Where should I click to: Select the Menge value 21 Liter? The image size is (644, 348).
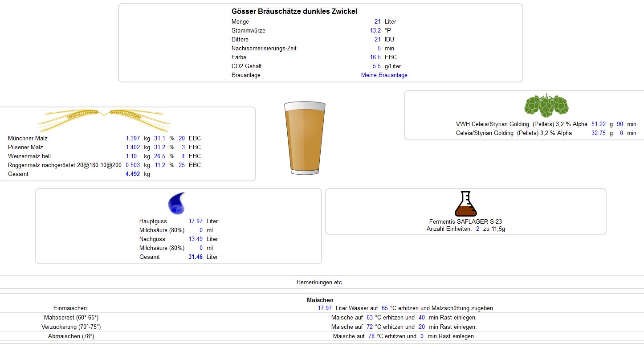(x=377, y=22)
